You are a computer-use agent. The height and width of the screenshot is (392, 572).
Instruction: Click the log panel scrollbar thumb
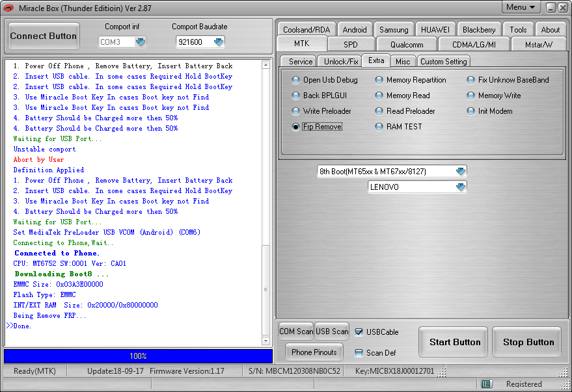point(266,290)
